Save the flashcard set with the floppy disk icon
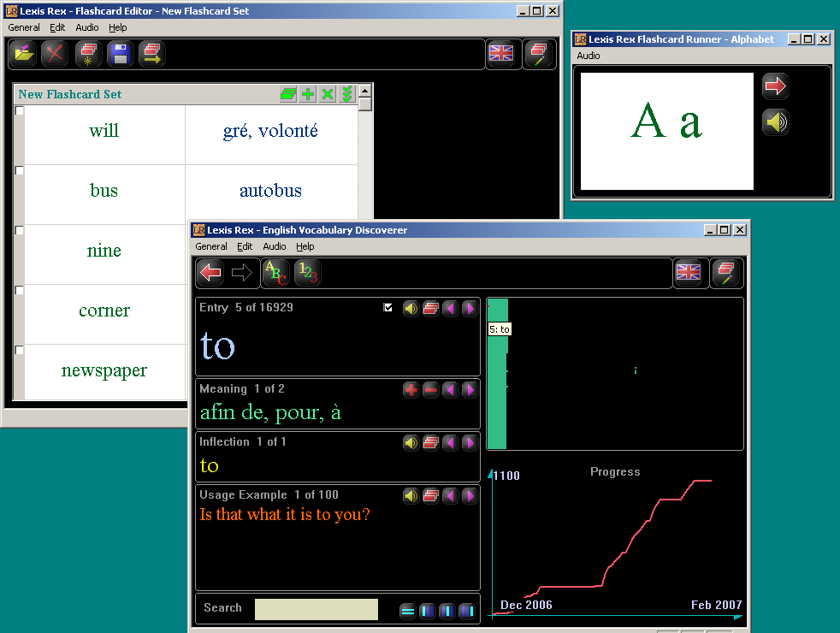This screenshot has height=633, width=840. point(120,54)
